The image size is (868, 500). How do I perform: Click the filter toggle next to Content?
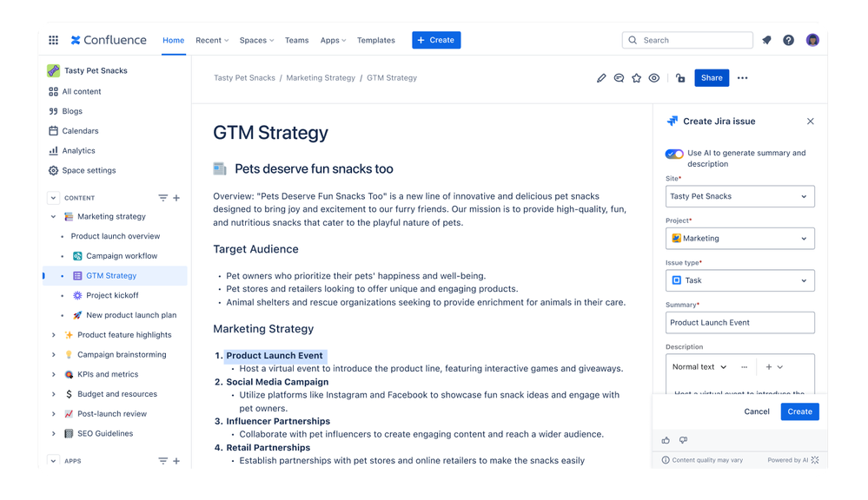tap(162, 198)
